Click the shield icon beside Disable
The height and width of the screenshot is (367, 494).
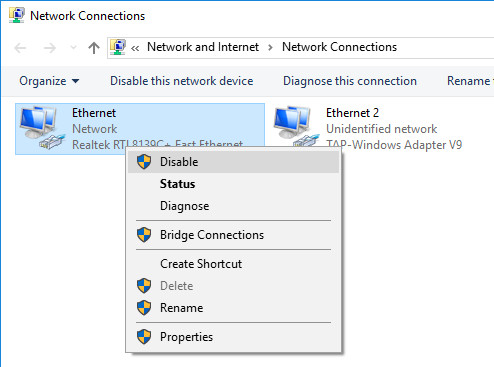click(144, 162)
